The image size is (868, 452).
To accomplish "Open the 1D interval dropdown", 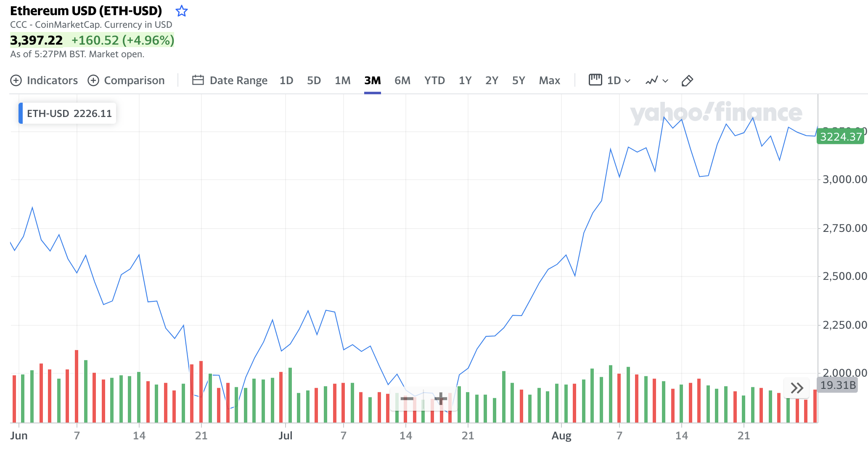I will pyautogui.click(x=610, y=80).
